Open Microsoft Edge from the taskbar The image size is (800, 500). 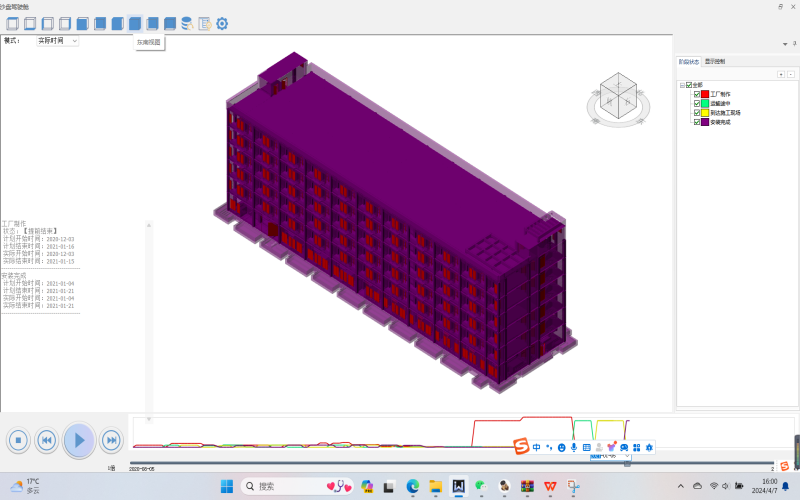[x=412, y=486]
